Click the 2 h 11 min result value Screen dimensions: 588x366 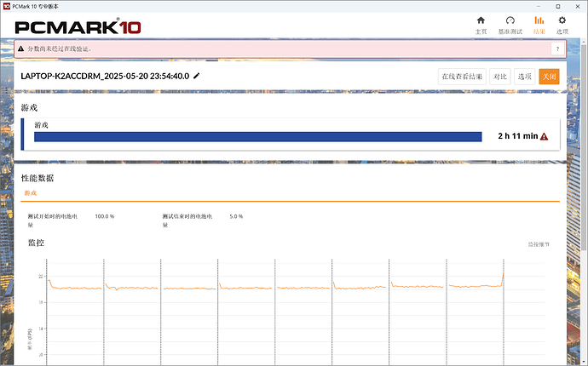point(516,136)
